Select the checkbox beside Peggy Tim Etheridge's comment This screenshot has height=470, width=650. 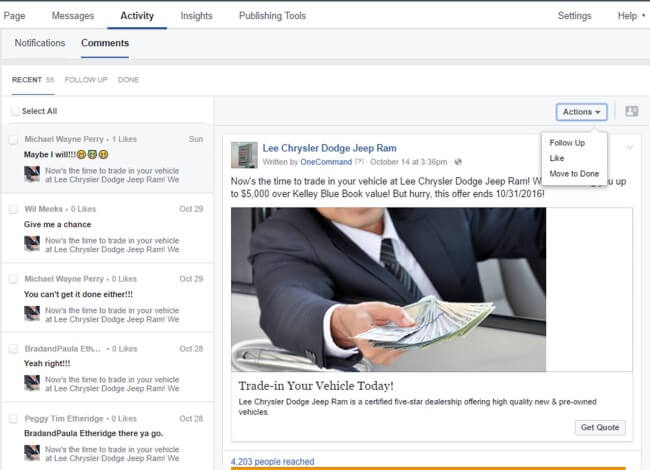13,416
